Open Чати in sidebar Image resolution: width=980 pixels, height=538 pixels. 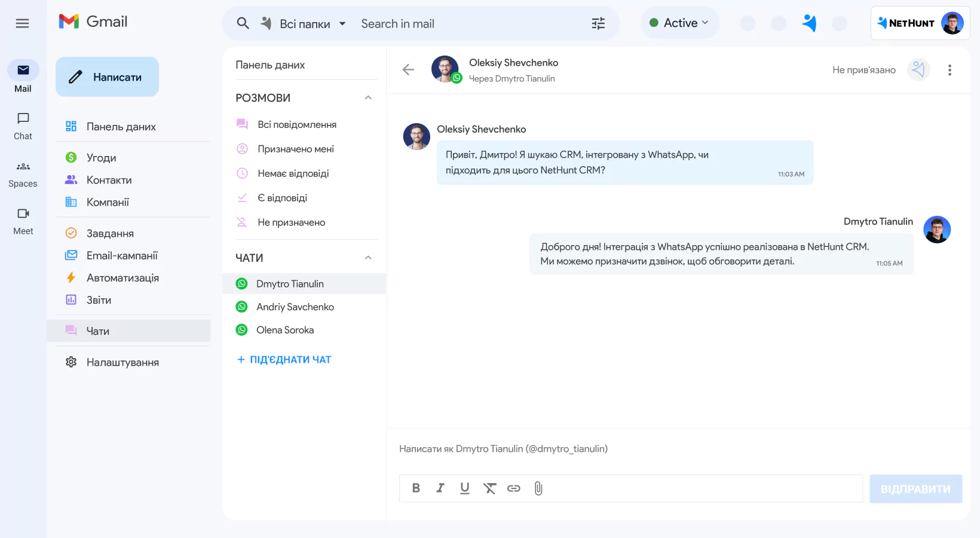click(128, 331)
